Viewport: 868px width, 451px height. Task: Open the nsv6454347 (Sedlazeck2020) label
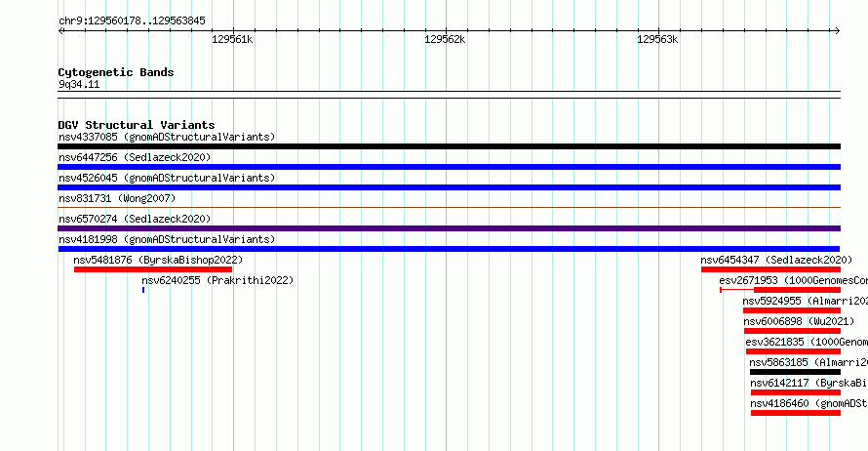point(776,260)
